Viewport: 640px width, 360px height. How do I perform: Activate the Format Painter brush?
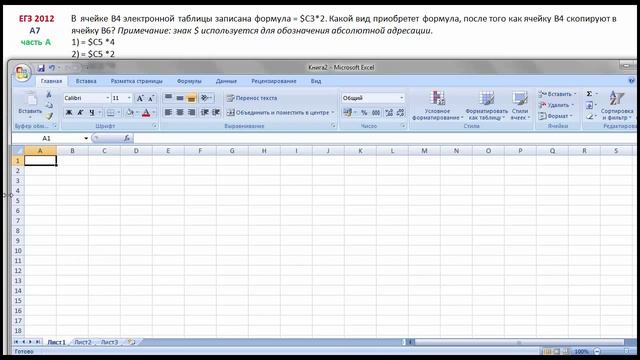pyautogui.click(x=49, y=116)
